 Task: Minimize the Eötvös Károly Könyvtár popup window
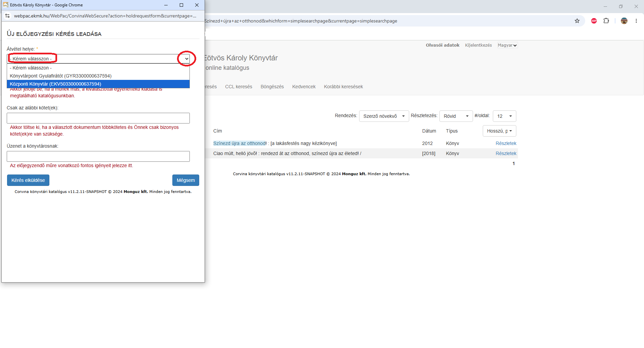(x=166, y=5)
